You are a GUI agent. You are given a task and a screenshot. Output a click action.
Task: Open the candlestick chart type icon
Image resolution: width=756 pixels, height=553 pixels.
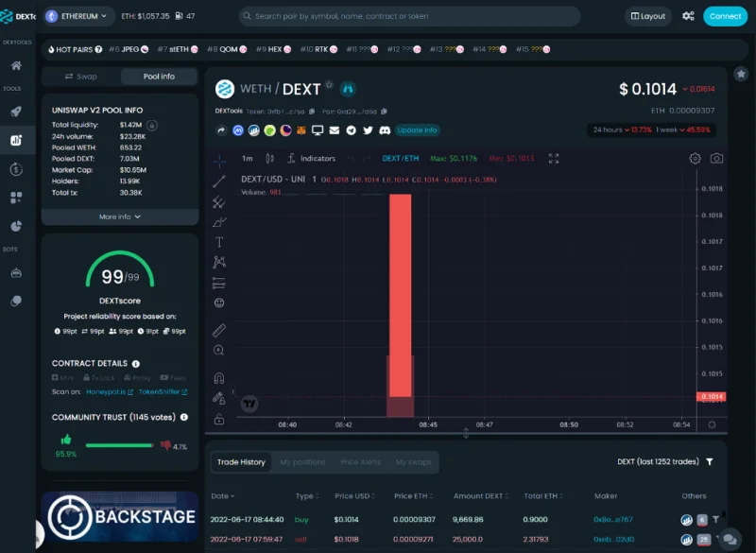[269, 159]
